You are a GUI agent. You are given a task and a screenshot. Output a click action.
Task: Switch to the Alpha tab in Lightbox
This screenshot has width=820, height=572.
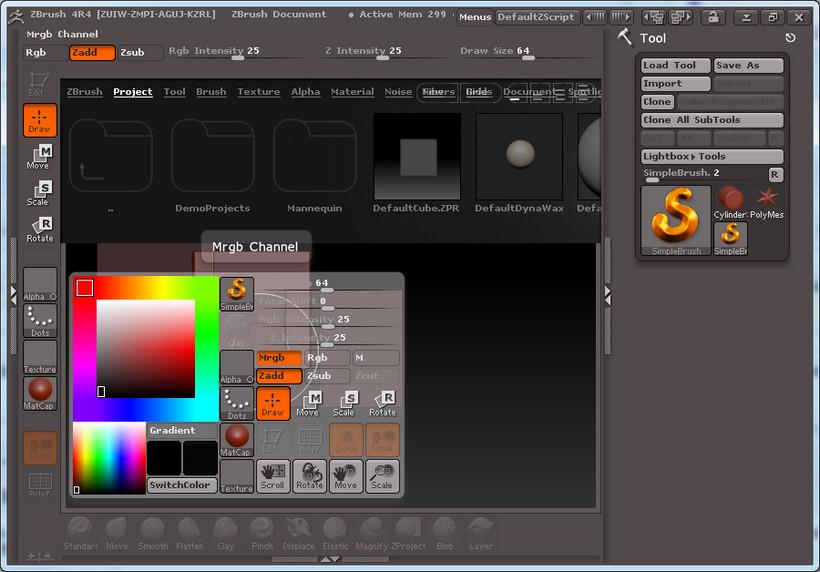pos(305,92)
